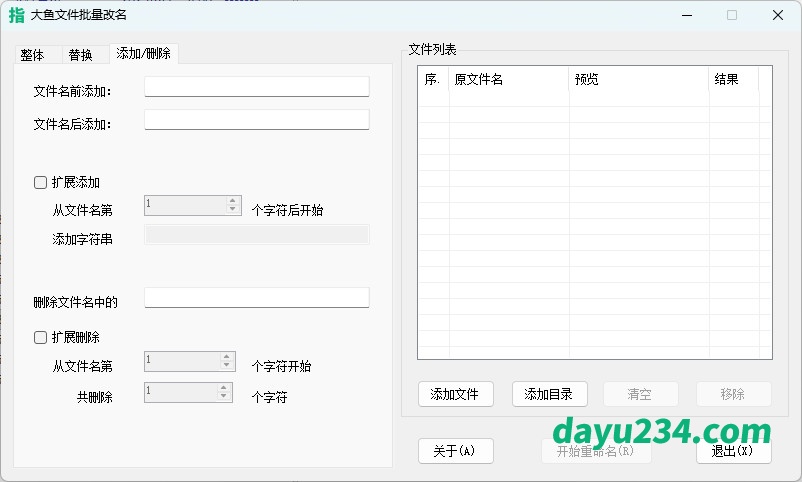Click the 文件名前添加 input field
The width and height of the screenshot is (802, 482).
pyautogui.click(x=256, y=88)
